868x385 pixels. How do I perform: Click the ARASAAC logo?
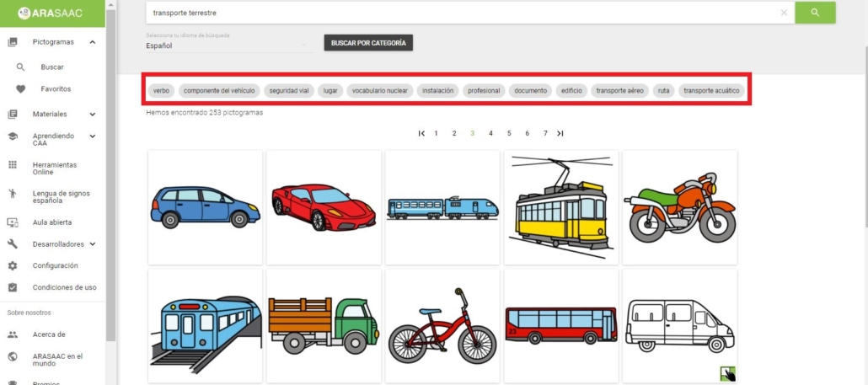tap(50, 13)
